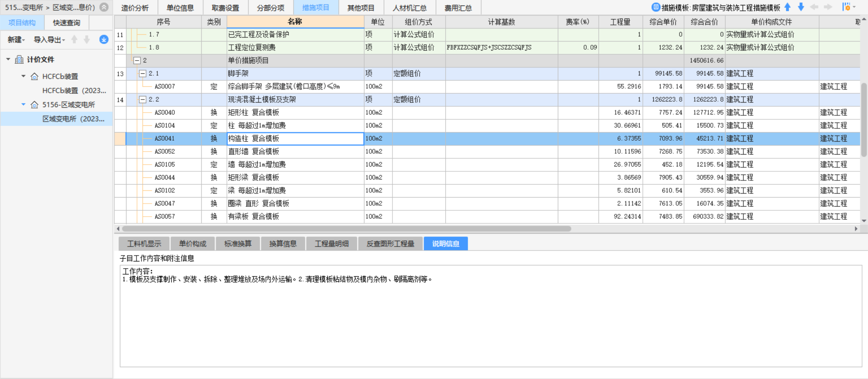
Task: Switch to the 取费设置 tab
Action: click(225, 8)
